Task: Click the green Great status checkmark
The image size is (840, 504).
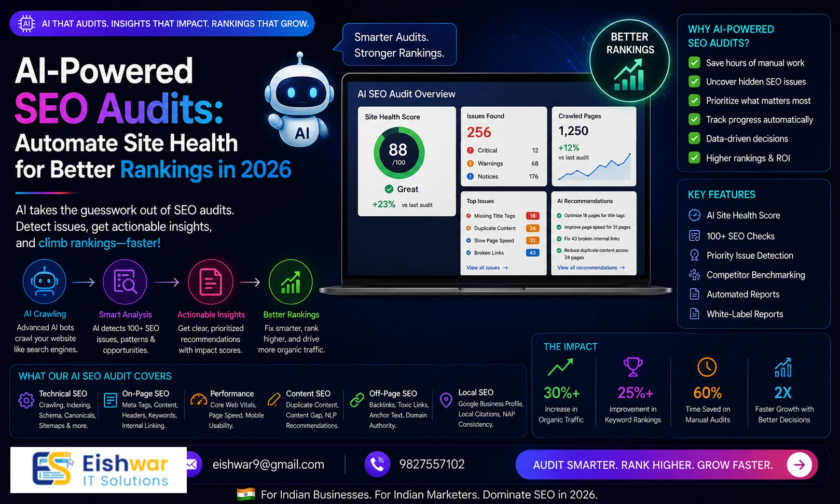Action: 389,189
